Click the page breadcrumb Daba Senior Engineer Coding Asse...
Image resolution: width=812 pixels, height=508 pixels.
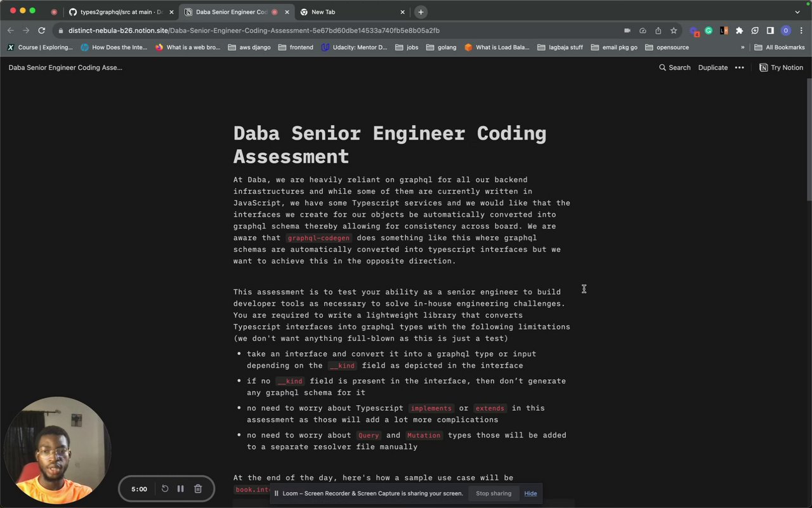point(65,67)
